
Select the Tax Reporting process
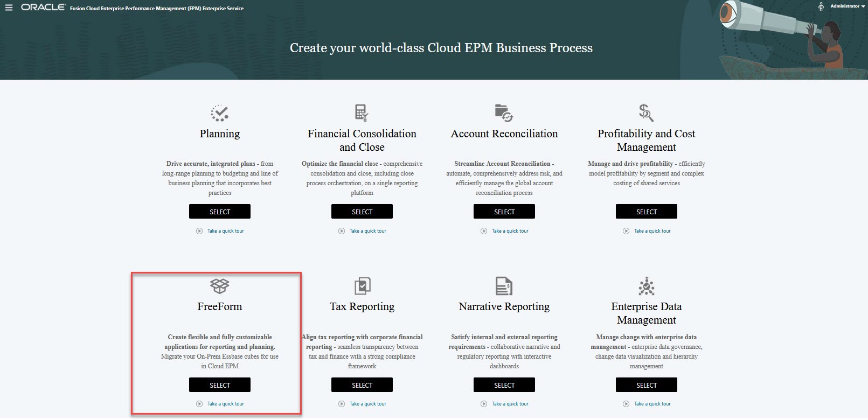[x=362, y=385]
